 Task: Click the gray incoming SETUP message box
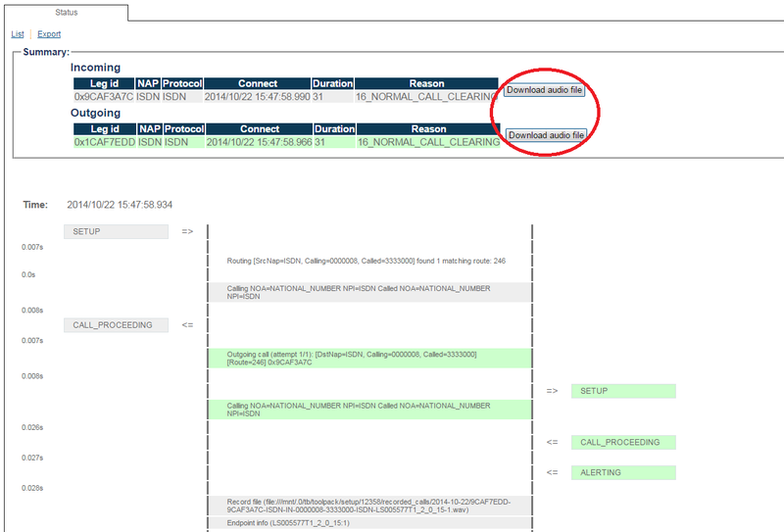[116, 232]
